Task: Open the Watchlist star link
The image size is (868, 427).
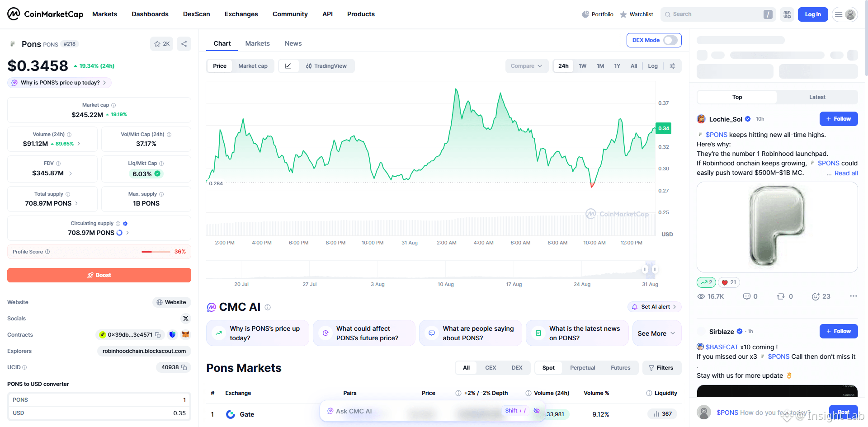Action: coord(637,14)
